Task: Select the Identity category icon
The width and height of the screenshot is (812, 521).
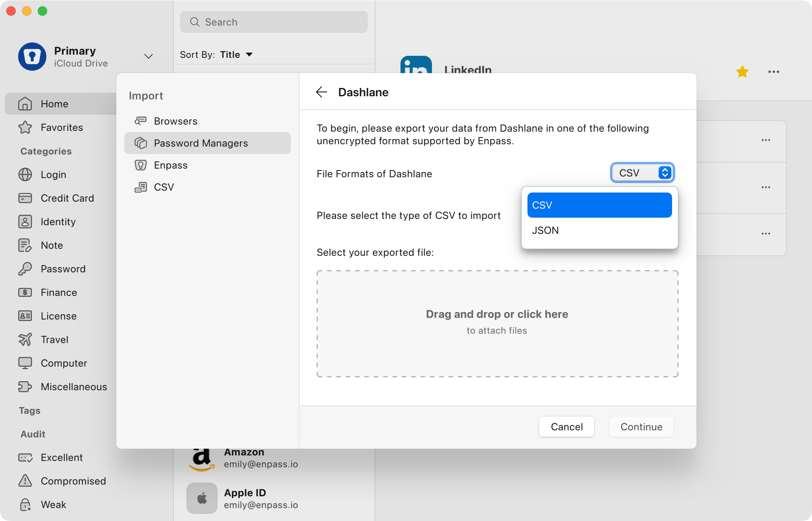Action: 25,222
